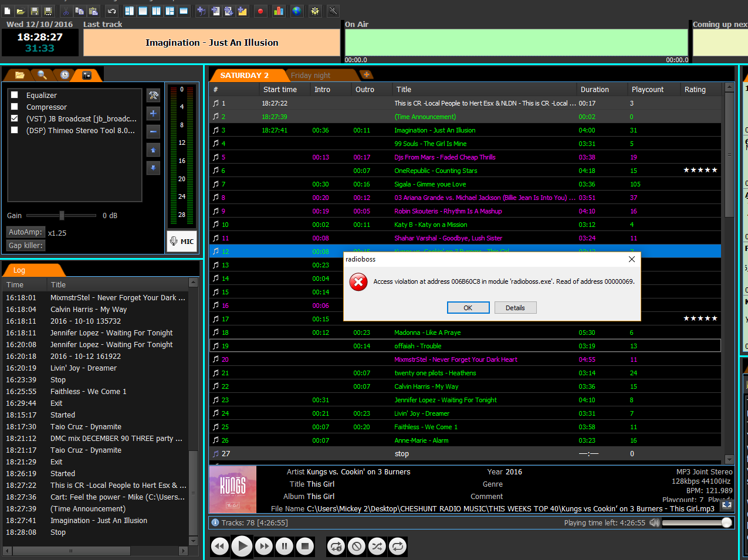
Task: Click the volume speaker icon near slider
Action: [655, 522]
